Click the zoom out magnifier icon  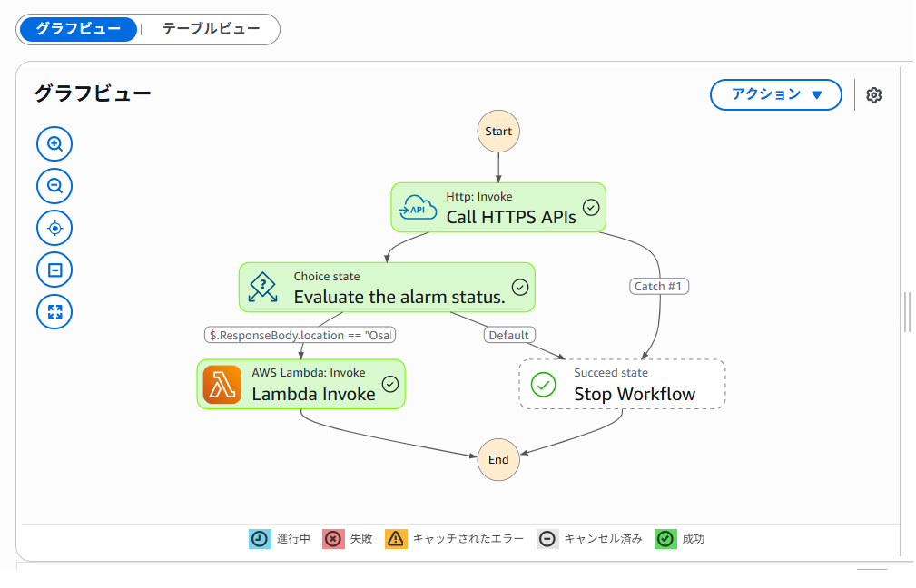click(54, 186)
